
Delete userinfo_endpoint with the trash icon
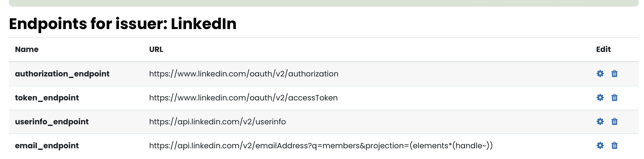(615, 122)
